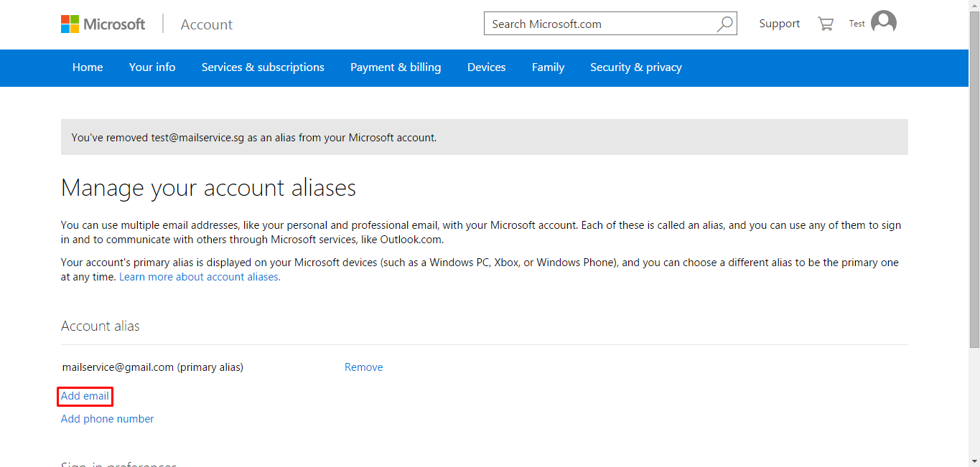Viewport: 980px width, 467px height.
Task: Switch to Payment & billing tab
Action: click(396, 67)
